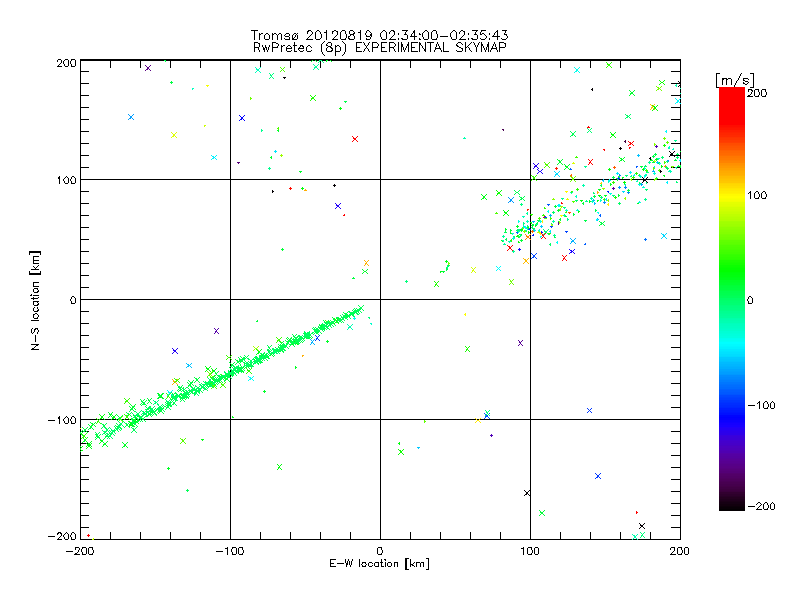
Task: Click the title line 'Tromsø 20120819 02:34:00-02:35:43'
Action: 379,35
